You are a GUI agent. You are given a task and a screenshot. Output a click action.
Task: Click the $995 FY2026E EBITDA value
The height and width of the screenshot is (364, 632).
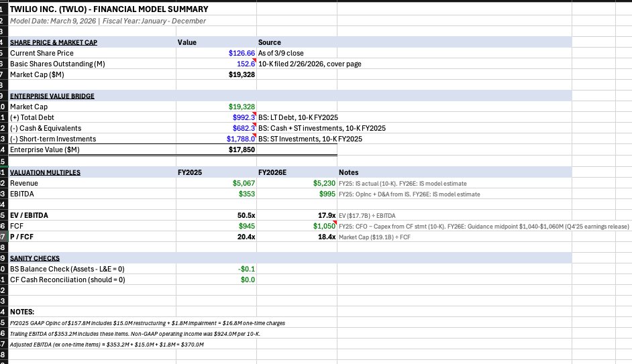coord(327,194)
